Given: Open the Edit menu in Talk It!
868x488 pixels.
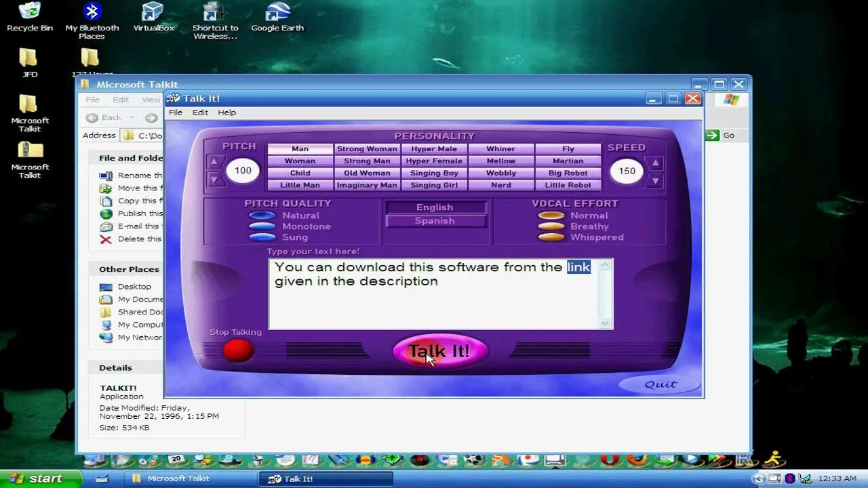Looking at the screenshot, I should pyautogui.click(x=200, y=113).
